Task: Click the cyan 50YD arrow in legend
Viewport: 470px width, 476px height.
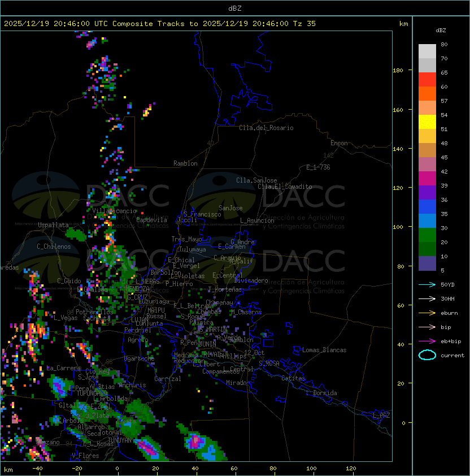Action: click(x=427, y=285)
